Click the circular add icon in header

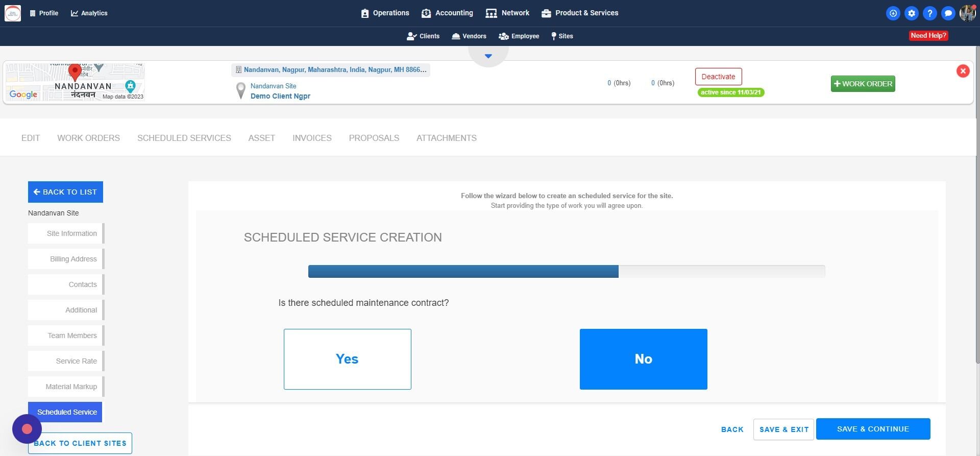893,13
